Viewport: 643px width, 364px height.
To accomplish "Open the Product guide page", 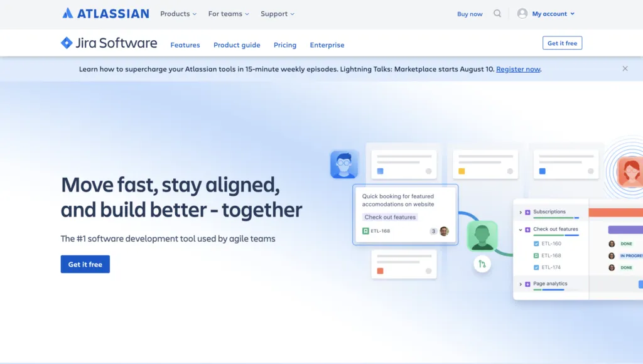I will 237,45.
